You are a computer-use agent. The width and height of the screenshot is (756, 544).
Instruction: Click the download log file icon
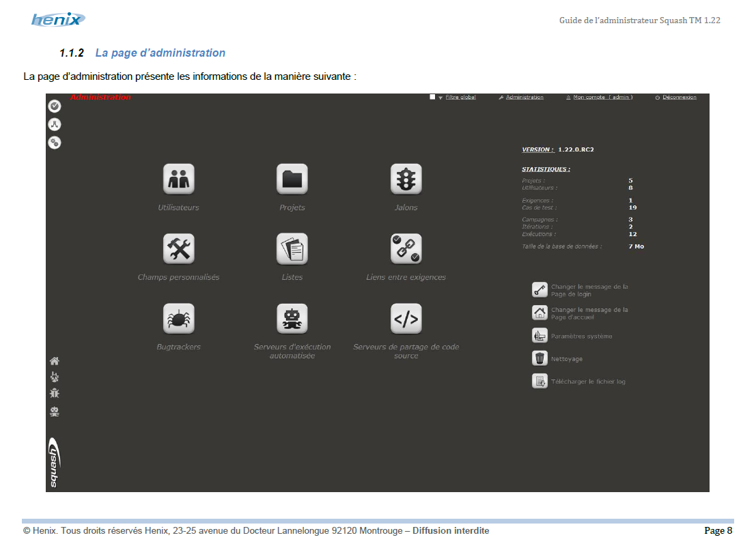point(540,381)
